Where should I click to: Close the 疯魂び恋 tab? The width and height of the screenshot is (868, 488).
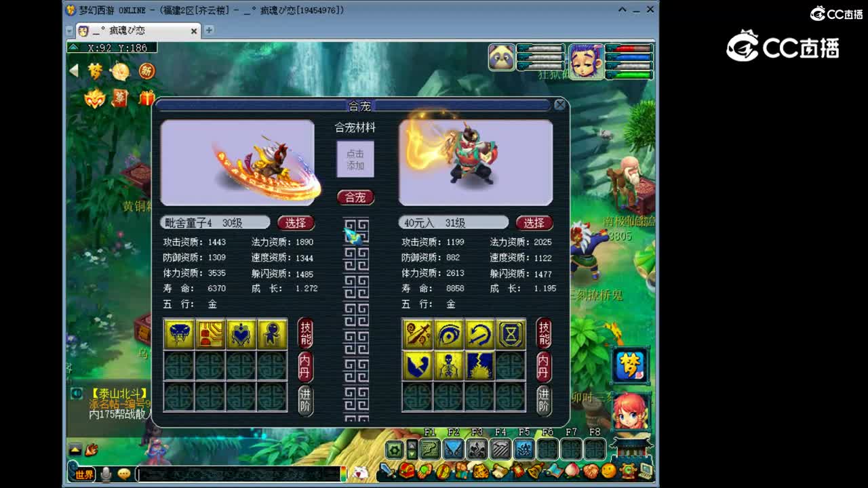coord(194,30)
